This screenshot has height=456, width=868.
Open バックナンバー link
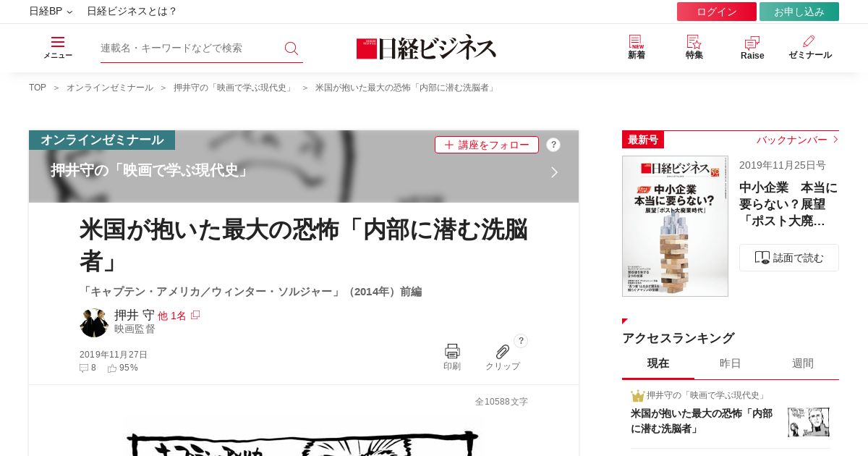click(x=792, y=140)
